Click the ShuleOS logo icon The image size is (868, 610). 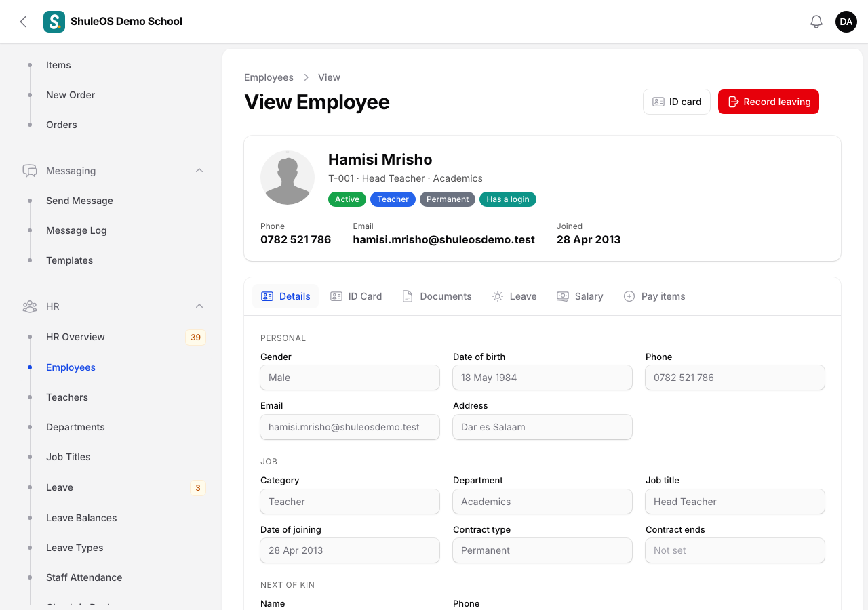coord(54,22)
